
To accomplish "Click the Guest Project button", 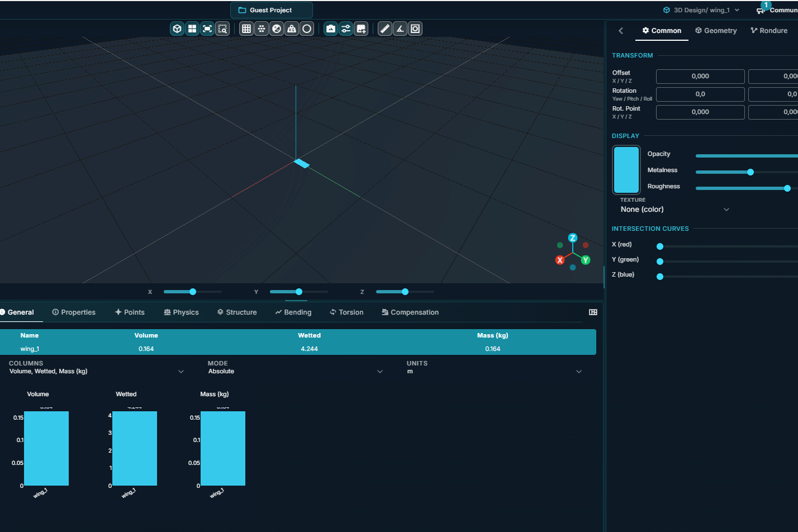I will pyautogui.click(x=271, y=10).
